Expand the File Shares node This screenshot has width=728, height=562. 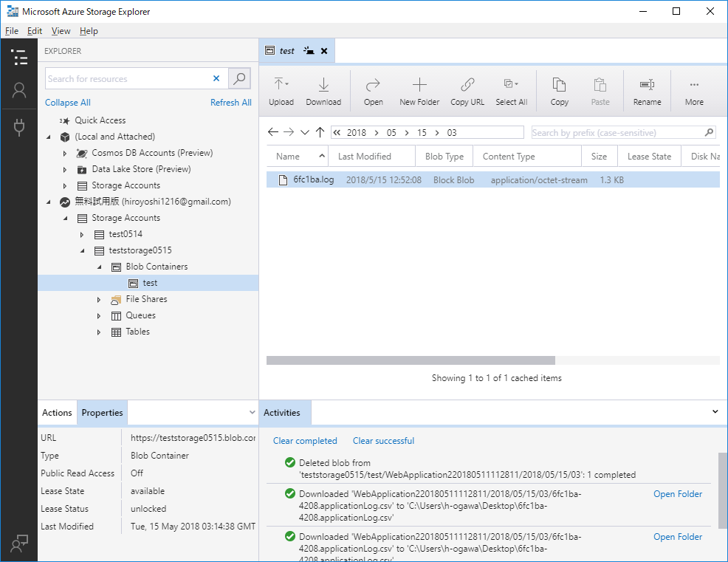coord(99,300)
